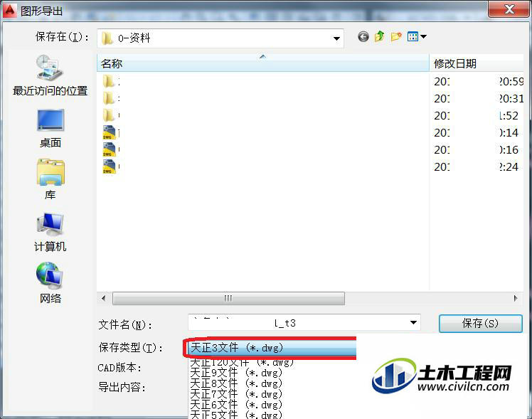Choose 天正3文件 (*.dwg) save type

point(272,348)
